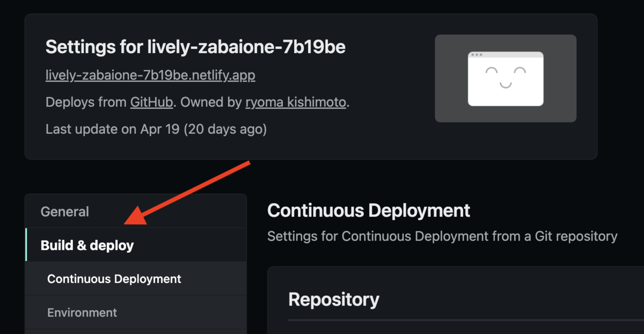This screenshot has height=334, width=644.
Task: Click the Continuous Deployment description text
Action: [442, 236]
